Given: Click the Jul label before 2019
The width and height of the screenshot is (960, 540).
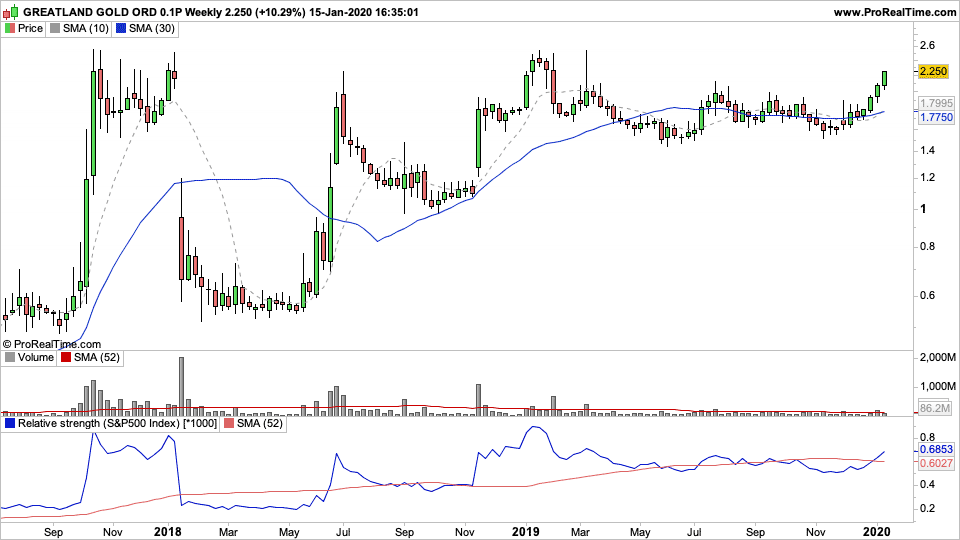Looking at the screenshot, I should click(343, 532).
